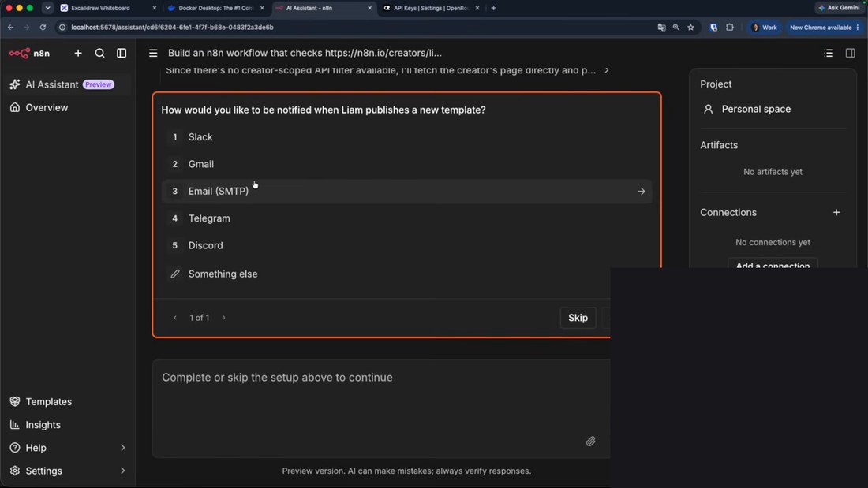The image size is (868, 488).
Task: Open the extensions puzzle icon
Action: pyautogui.click(x=730, y=27)
